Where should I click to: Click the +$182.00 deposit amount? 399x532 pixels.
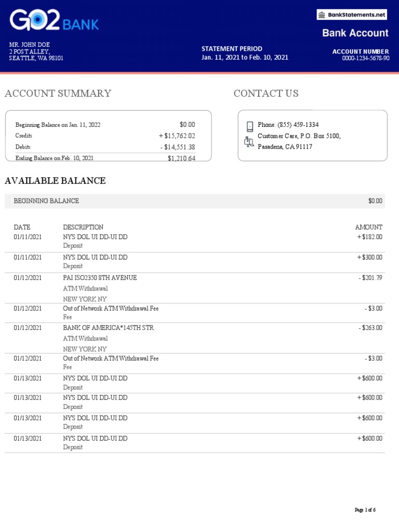369,237
